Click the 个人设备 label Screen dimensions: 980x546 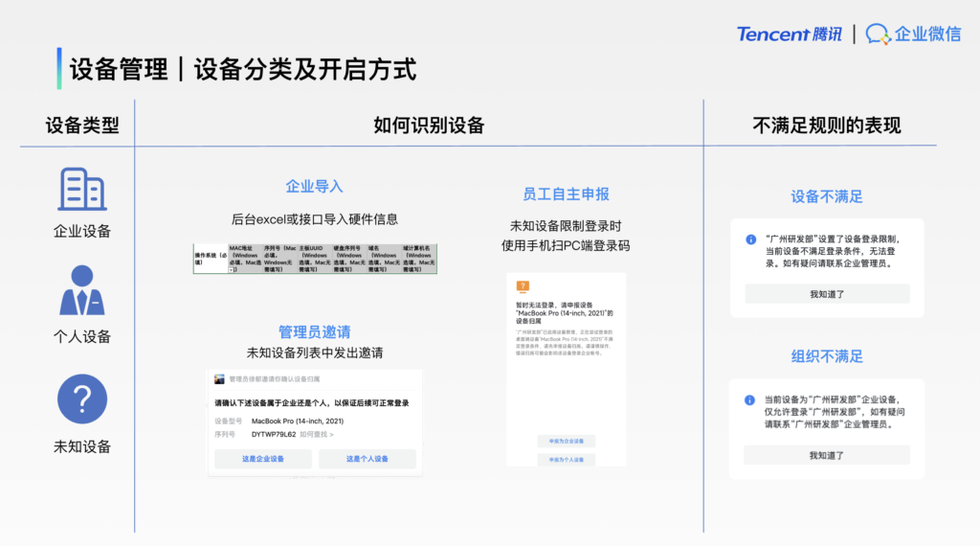[82, 336]
